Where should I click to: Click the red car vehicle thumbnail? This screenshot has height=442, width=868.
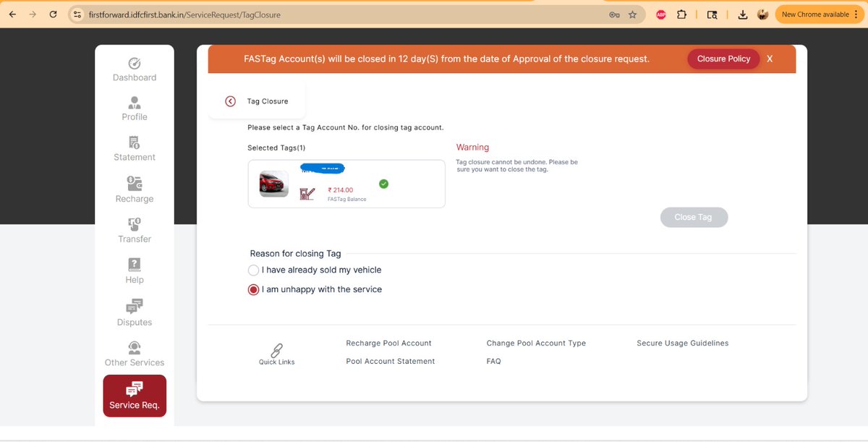pos(274,184)
